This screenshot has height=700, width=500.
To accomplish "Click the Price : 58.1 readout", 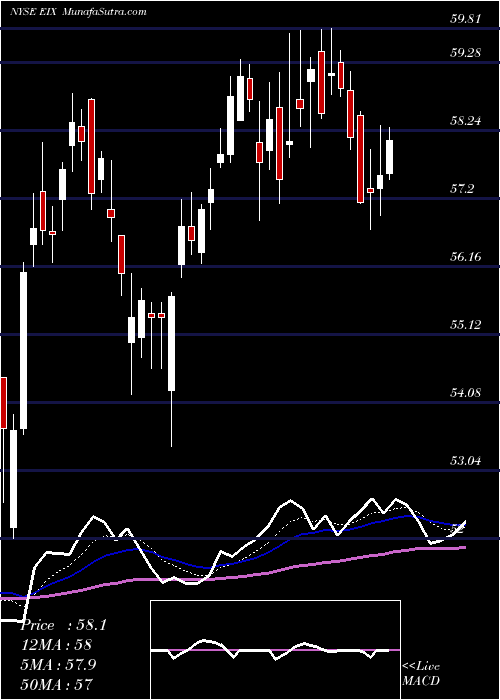I will tap(64, 625).
